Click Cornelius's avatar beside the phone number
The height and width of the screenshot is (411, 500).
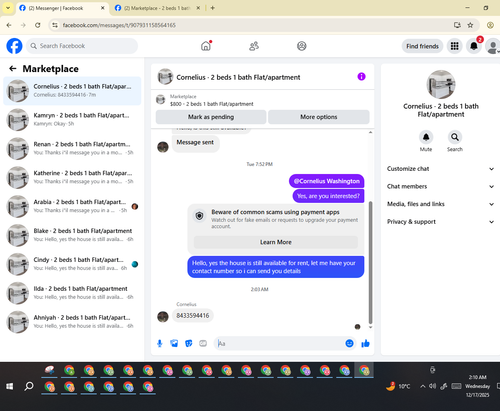coord(163,316)
